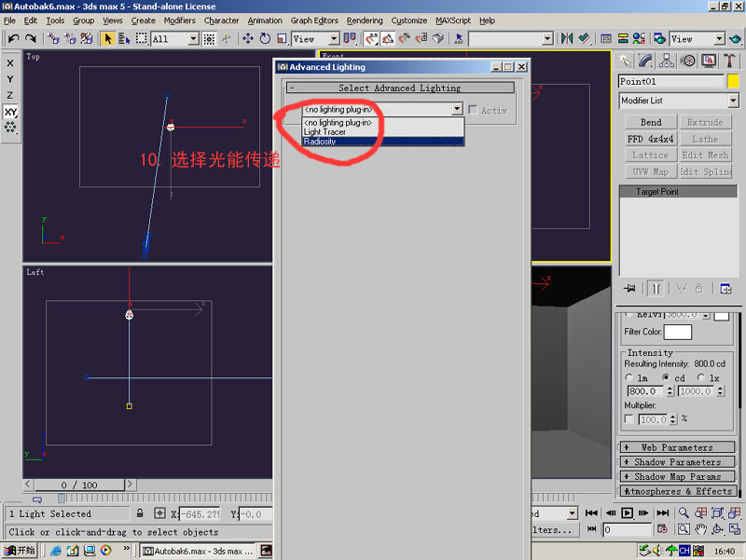
Task: Choose the Select and Scale tool
Action: click(282, 38)
